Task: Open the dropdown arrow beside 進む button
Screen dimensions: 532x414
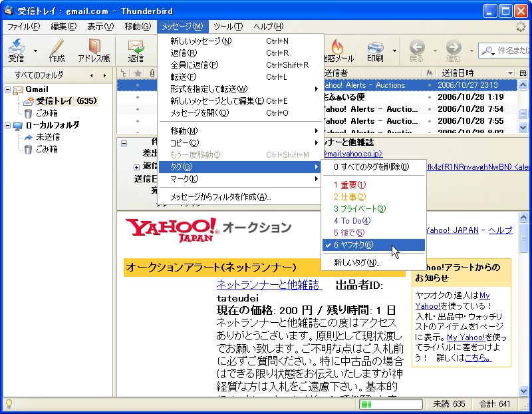Action: [x=471, y=51]
